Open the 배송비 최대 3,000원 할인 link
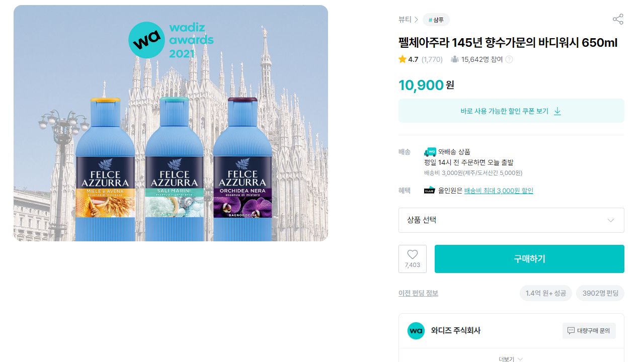The width and height of the screenshot is (644, 362). coord(499,191)
